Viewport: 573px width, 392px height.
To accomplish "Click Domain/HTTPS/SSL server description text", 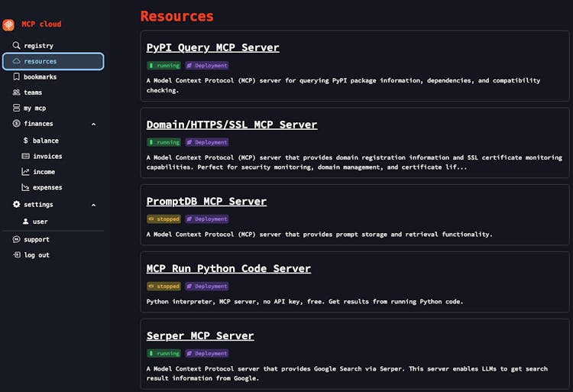I will coord(354,162).
